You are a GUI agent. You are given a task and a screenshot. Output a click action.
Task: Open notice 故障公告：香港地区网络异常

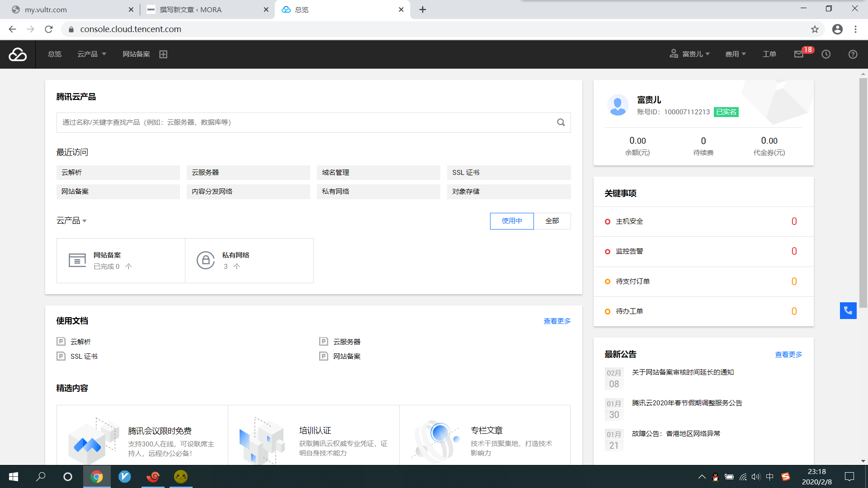tap(676, 434)
